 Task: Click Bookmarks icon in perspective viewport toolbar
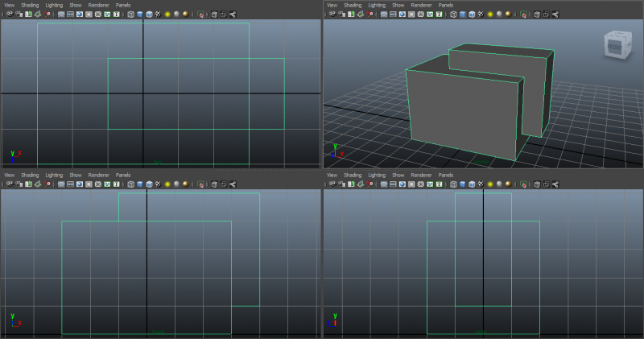click(x=349, y=14)
